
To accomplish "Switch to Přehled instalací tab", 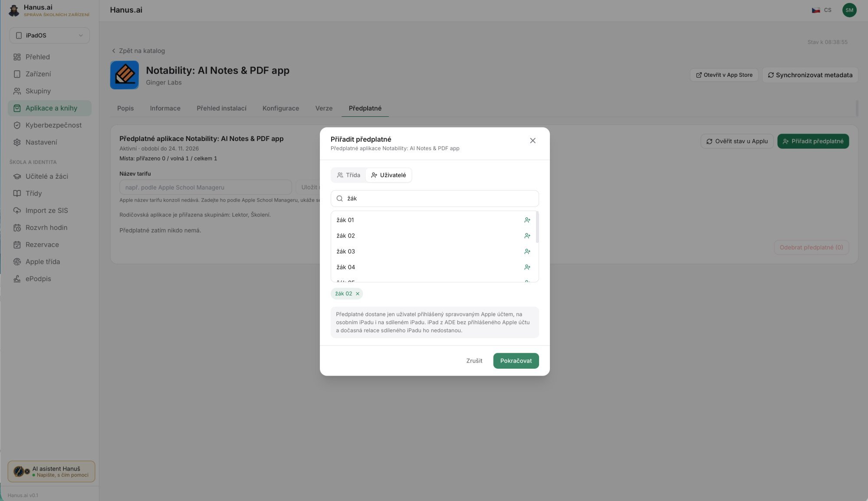I will point(221,108).
